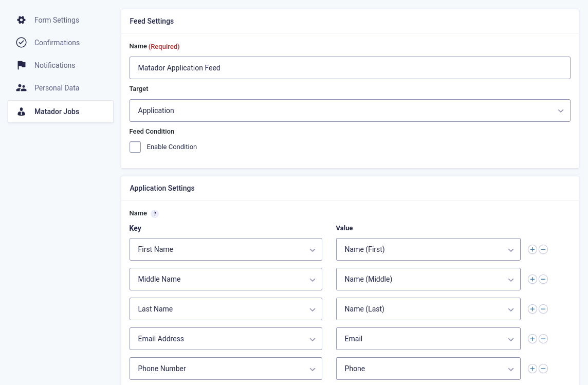Click the red (Required) label
Viewport: 588px width, 385px height.
click(x=164, y=46)
